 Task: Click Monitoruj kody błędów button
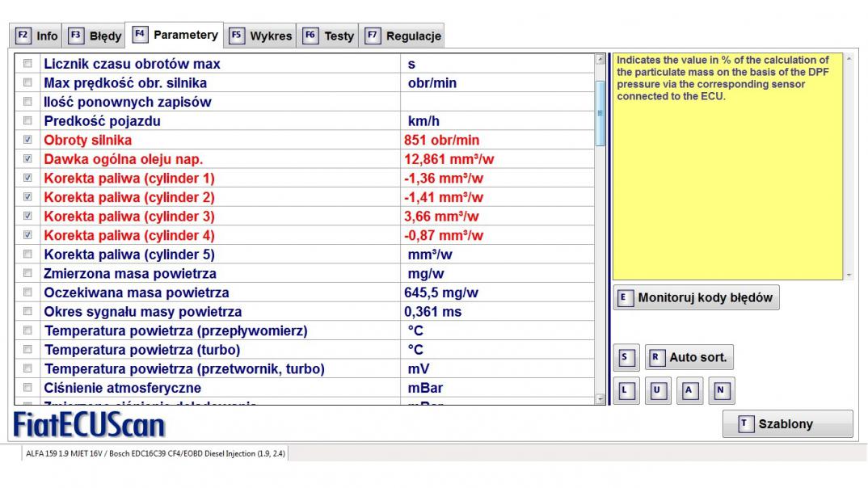point(696,297)
